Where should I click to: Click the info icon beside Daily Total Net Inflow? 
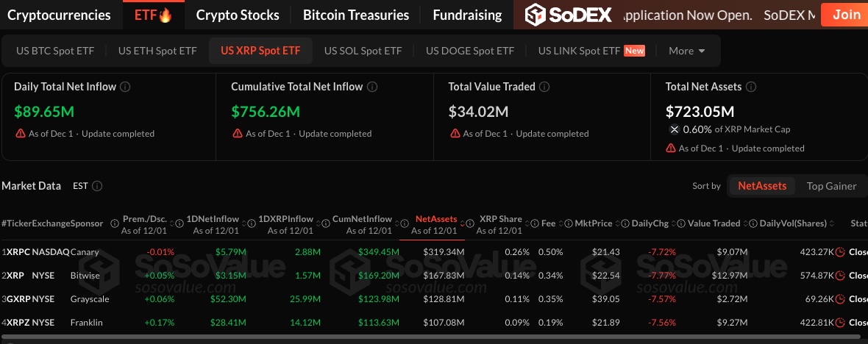point(125,87)
